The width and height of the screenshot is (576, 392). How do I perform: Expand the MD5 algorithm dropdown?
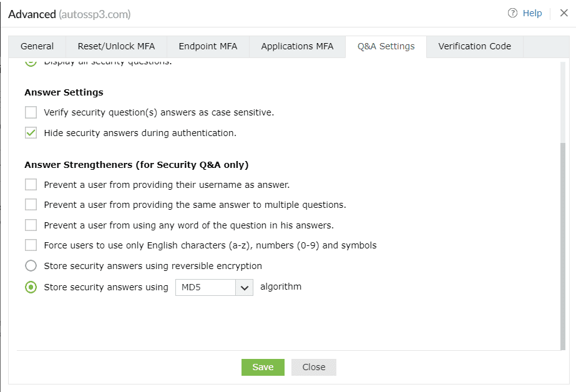point(214,287)
